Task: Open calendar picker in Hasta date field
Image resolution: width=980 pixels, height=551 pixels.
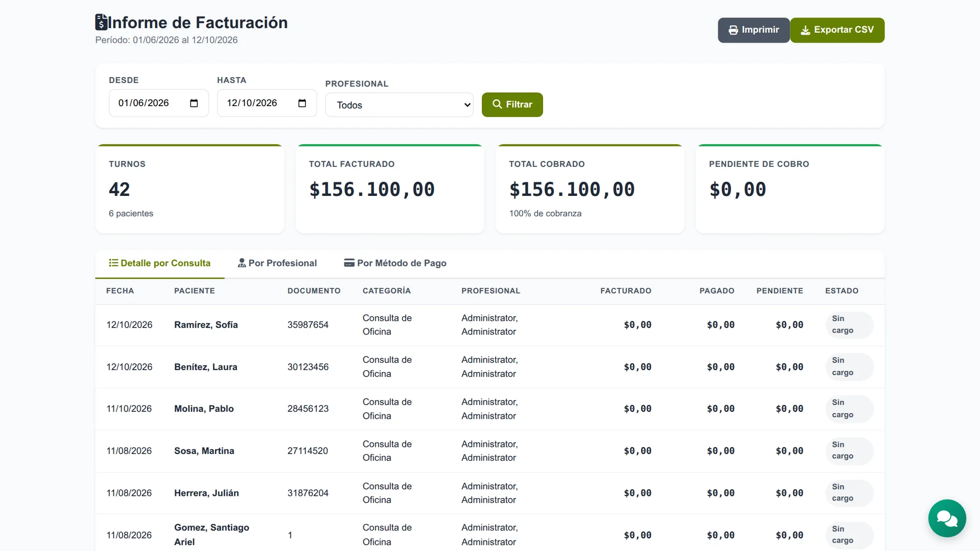Action: point(302,104)
